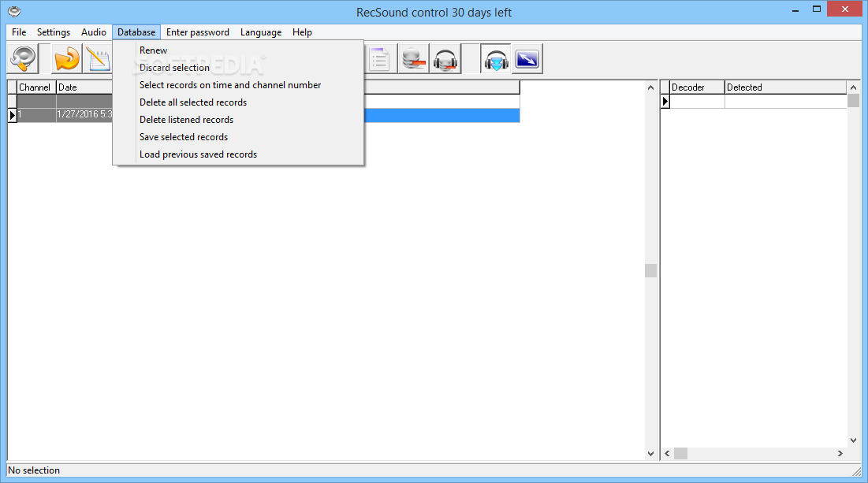Open the Help menu
Viewport: 868px width, 483px height.
pyautogui.click(x=302, y=32)
